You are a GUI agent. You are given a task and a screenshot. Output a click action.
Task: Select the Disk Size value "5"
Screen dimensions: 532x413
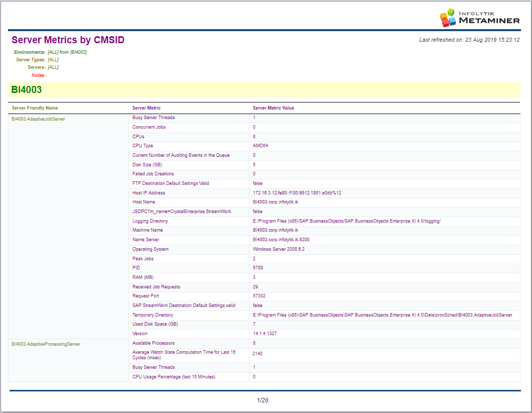254,165
